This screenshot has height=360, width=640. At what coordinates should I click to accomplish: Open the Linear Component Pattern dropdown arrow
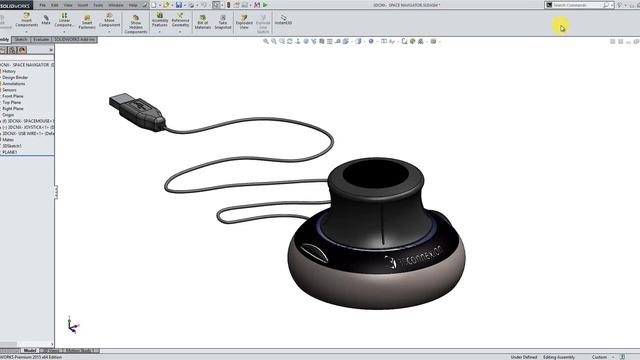(64, 31)
